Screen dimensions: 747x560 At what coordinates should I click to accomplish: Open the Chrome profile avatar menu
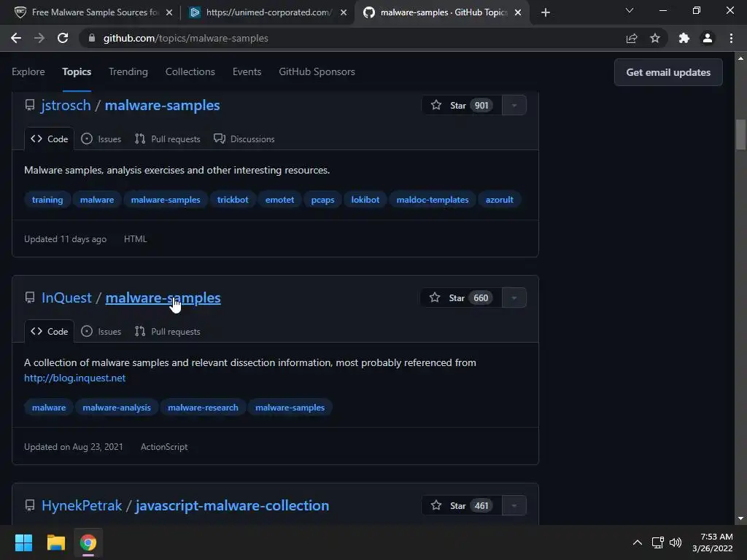[708, 38]
